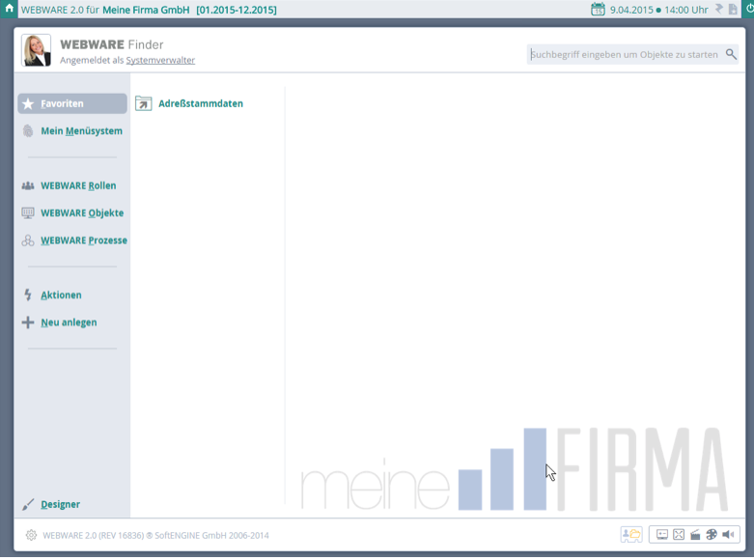This screenshot has height=560, width=754.
Task: Click the Suchbegriff search input field
Action: tap(625, 55)
